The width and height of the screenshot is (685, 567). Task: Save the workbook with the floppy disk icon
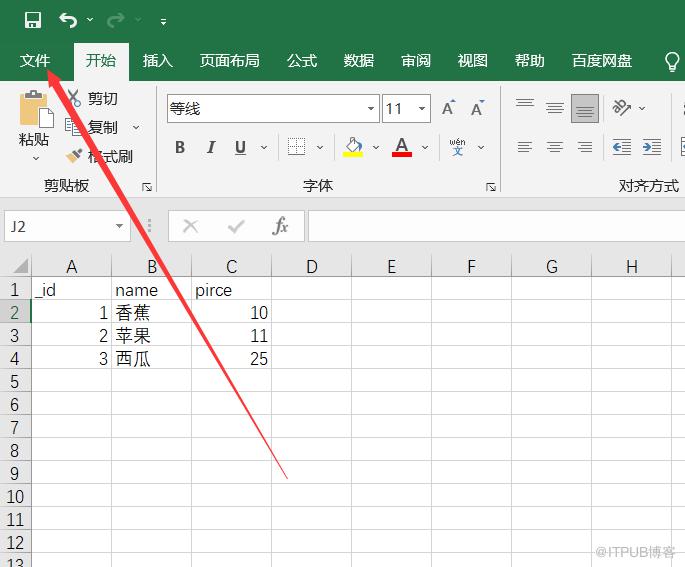[33, 20]
